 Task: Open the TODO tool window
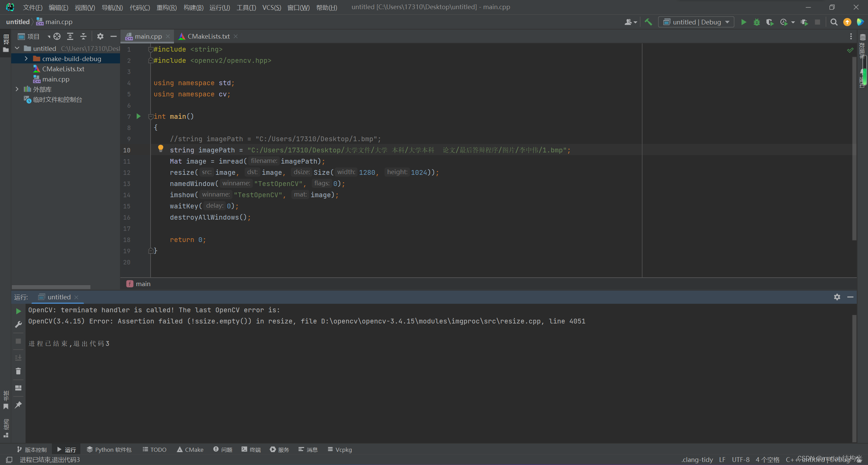click(x=155, y=449)
